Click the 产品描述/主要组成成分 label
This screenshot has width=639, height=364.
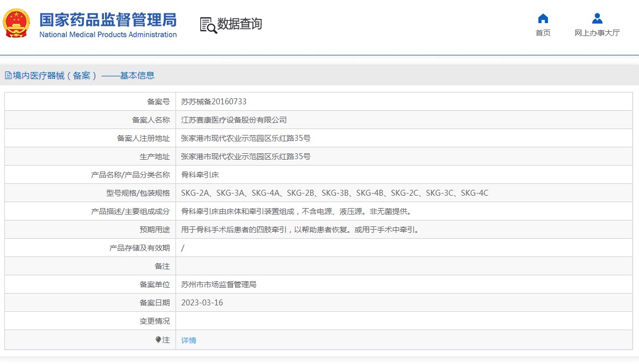pos(130,211)
